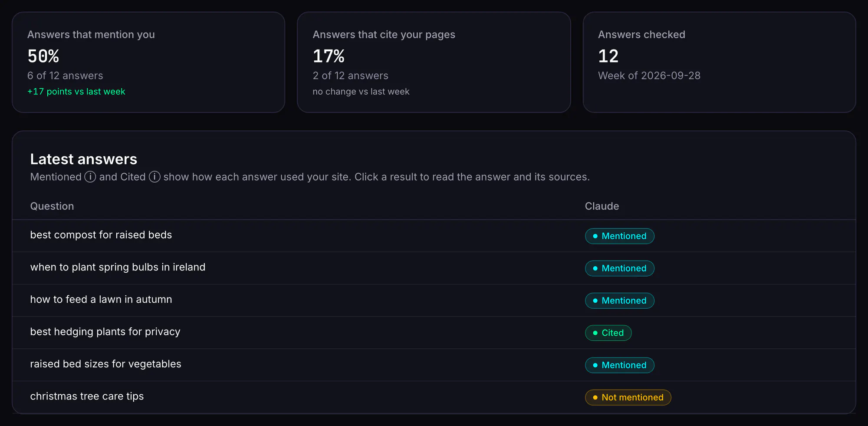Click 'Answers that mention you' card title
The image size is (868, 426).
(x=91, y=35)
